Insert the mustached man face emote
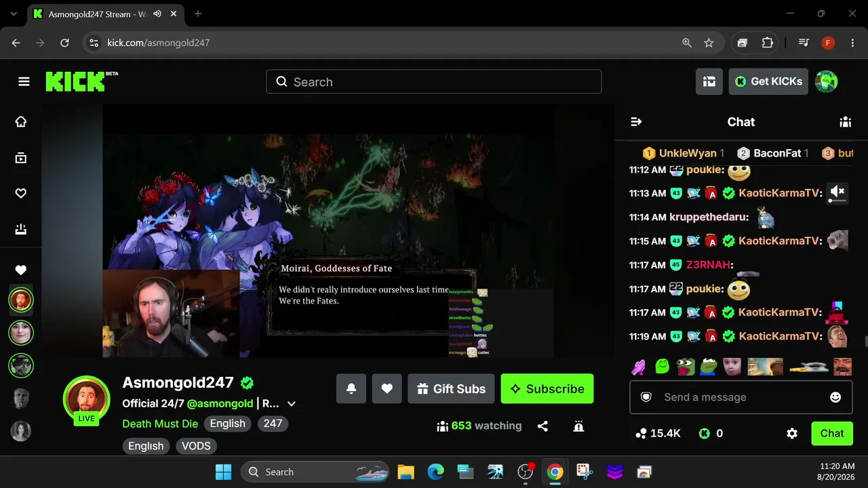This screenshot has height=488, width=868. pyautogui.click(x=842, y=367)
